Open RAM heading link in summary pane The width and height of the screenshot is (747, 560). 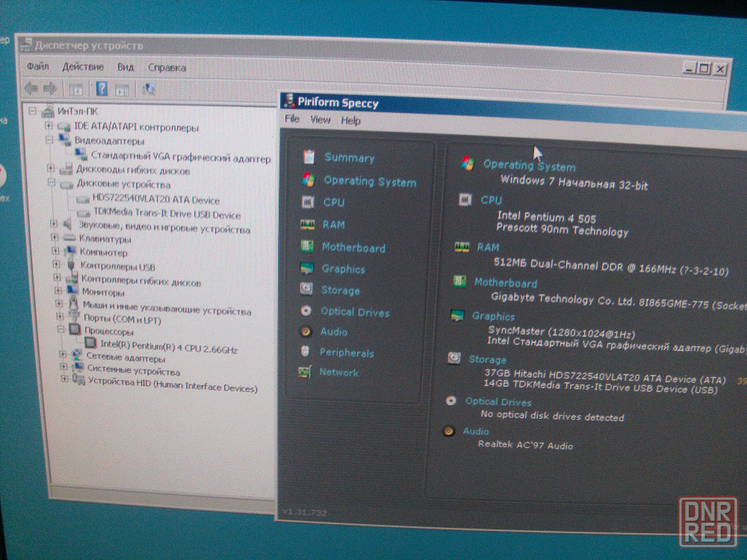(489, 247)
